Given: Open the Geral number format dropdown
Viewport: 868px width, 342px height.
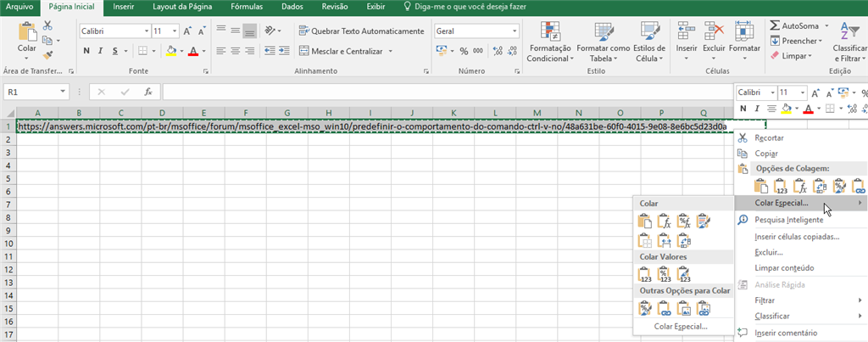Looking at the screenshot, I should pyautogui.click(x=515, y=31).
